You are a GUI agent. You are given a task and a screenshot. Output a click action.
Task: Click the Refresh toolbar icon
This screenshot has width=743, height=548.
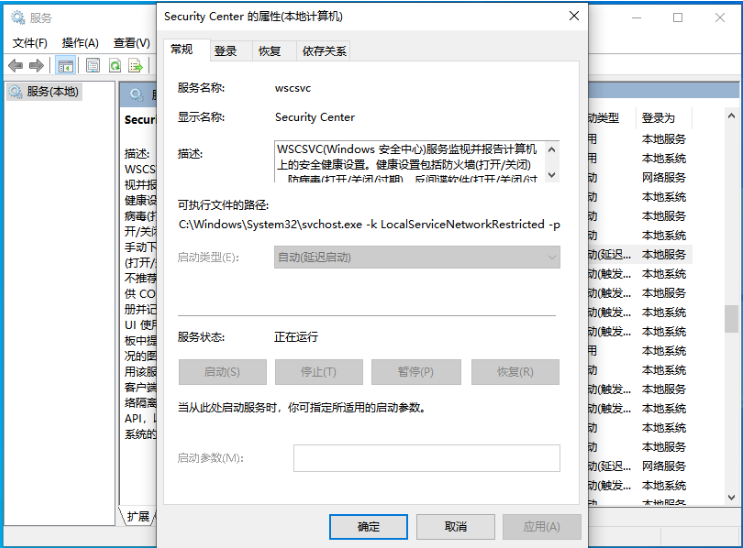115,66
